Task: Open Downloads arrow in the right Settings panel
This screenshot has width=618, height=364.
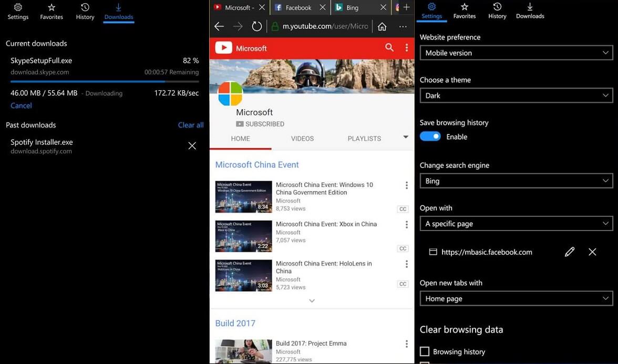Action: [x=530, y=11]
